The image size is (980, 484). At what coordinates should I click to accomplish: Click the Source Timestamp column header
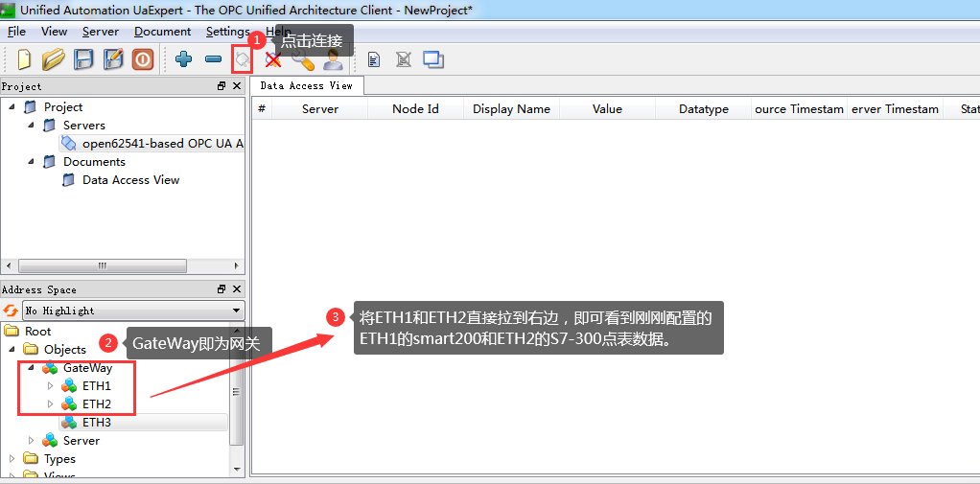[x=800, y=108]
